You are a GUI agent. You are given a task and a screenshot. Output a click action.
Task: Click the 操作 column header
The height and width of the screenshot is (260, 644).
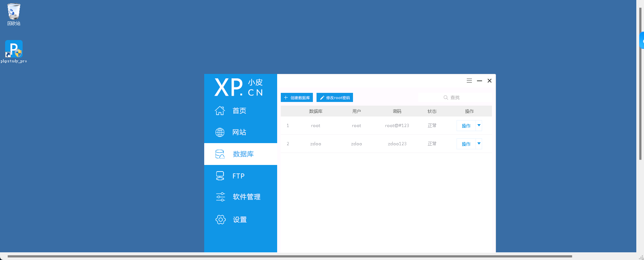click(470, 111)
